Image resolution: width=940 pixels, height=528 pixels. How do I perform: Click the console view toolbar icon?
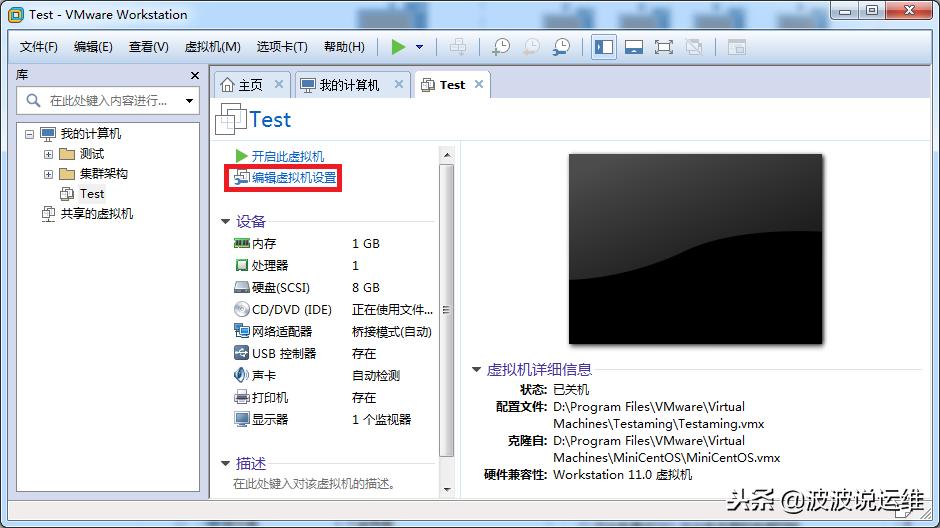coord(737,47)
